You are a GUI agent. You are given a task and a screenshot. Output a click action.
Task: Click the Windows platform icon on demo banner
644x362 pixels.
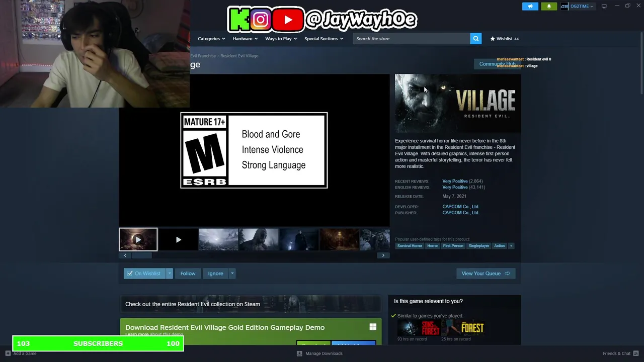pos(373,327)
